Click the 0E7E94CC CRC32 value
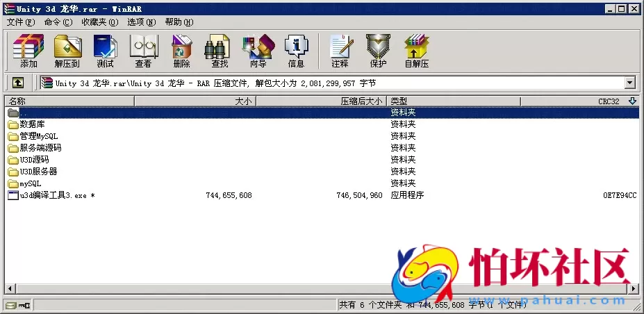 coord(620,196)
